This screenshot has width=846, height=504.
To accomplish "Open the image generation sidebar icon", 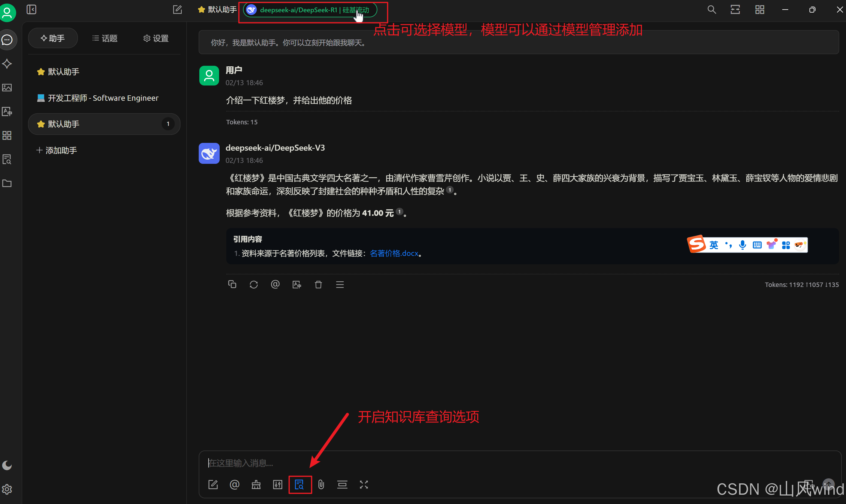I will pyautogui.click(x=7, y=88).
